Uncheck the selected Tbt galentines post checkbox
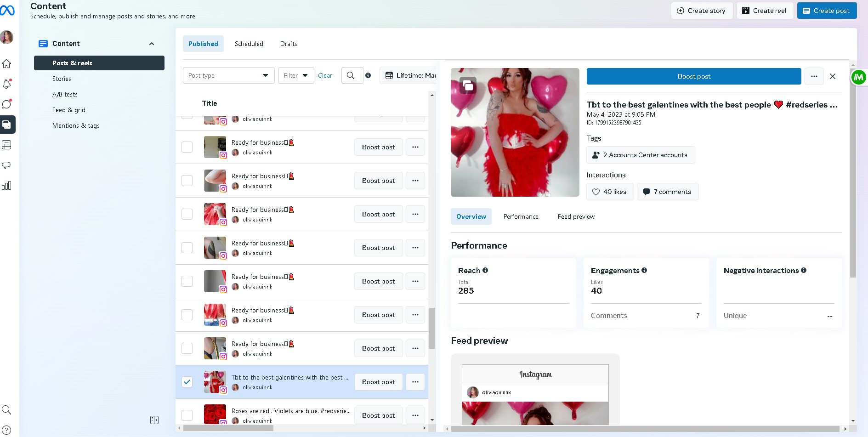The image size is (868, 437). [187, 382]
